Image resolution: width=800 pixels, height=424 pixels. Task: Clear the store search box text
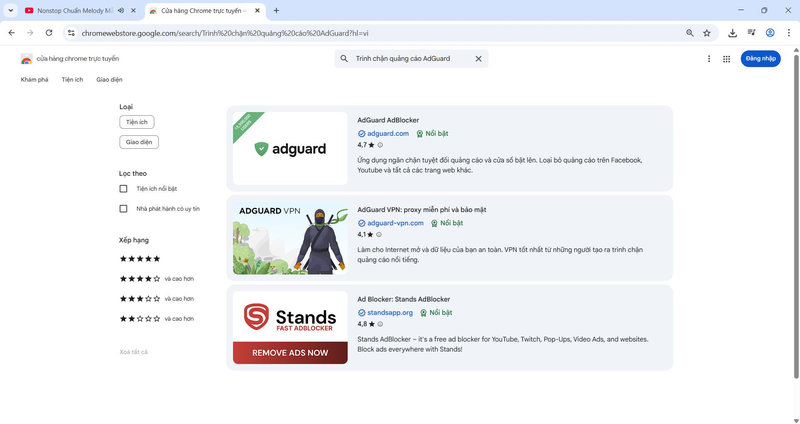479,59
